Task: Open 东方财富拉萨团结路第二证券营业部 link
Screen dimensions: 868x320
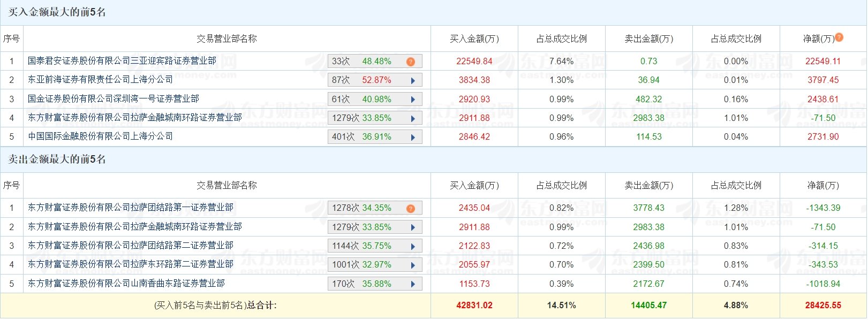Action: [131, 246]
